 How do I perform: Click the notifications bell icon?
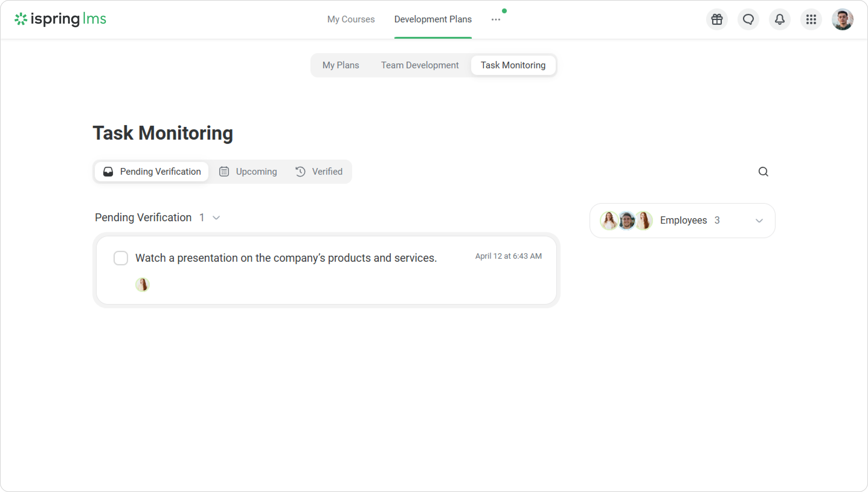(780, 20)
